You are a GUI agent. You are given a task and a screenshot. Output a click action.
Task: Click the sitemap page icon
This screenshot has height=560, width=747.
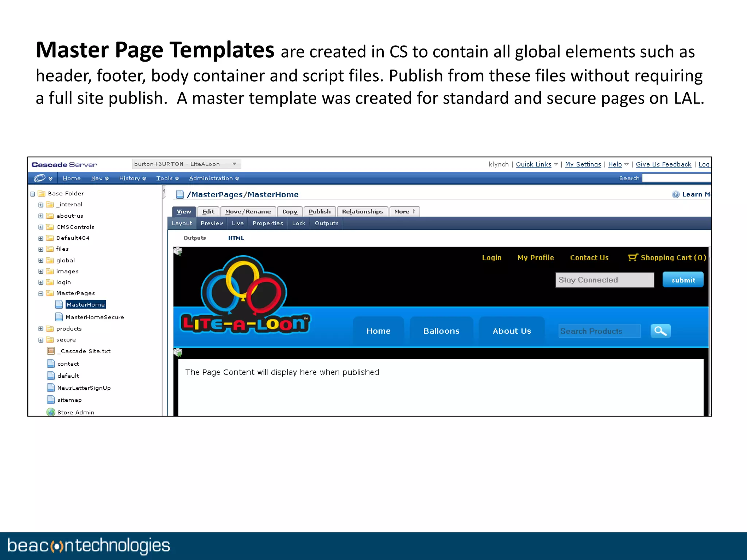pos(51,400)
